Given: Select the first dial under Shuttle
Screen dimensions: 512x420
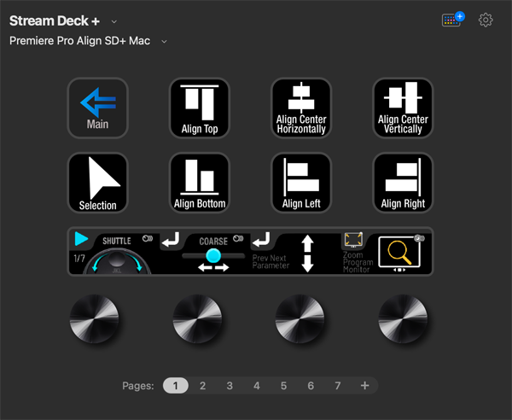Looking at the screenshot, I should point(95,318).
